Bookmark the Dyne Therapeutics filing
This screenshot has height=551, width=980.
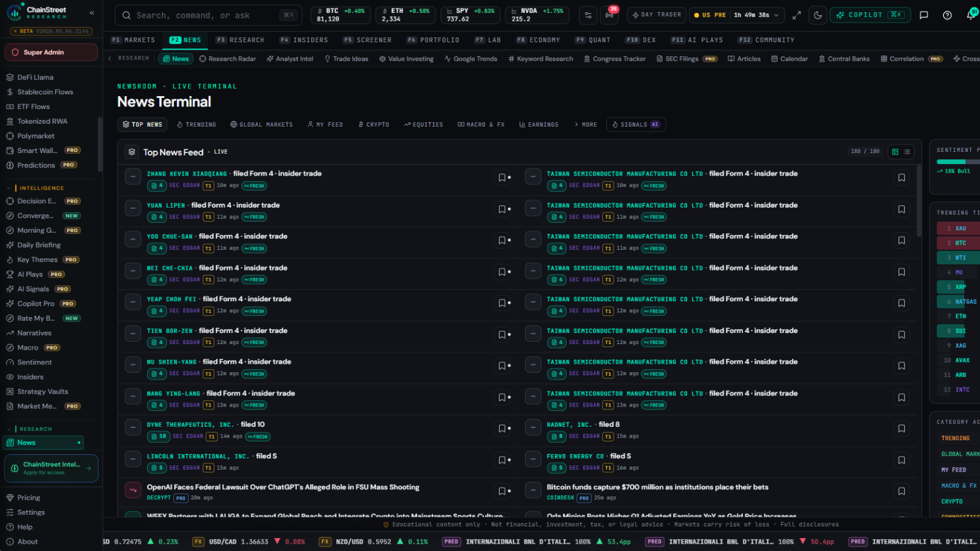(502, 429)
